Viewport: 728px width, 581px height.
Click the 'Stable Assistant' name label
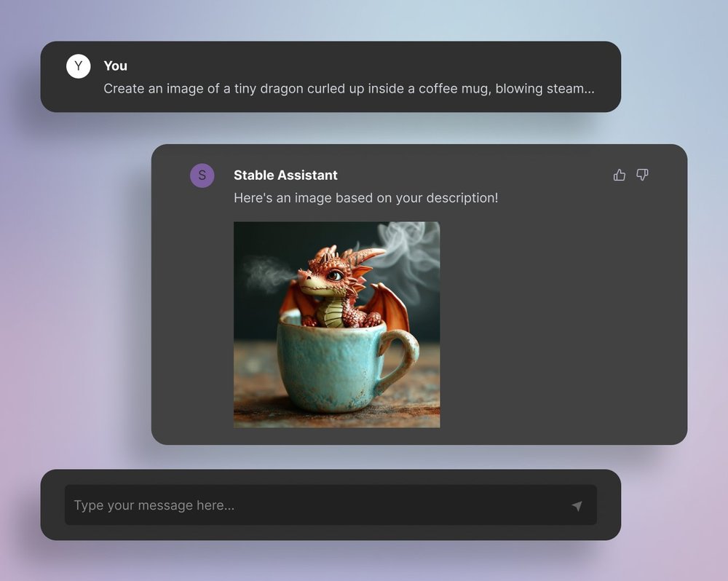coord(285,175)
